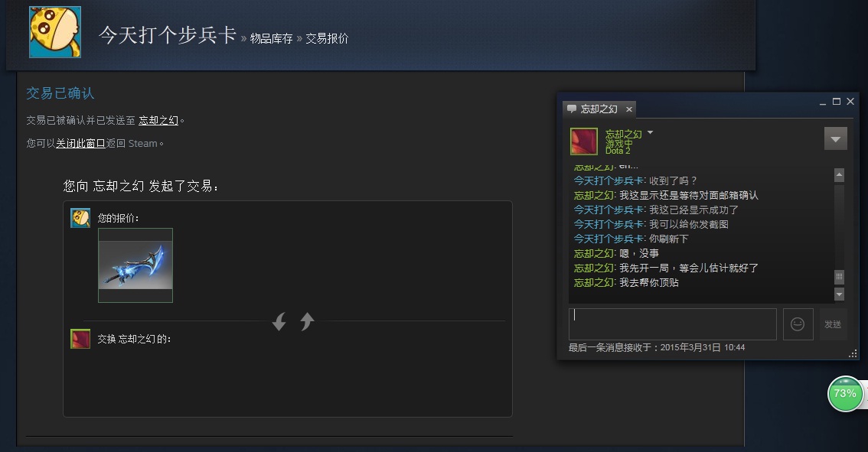Image resolution: width=868 pixels, height=452 pixels.
Task: Focus the chat message input field
Action: (x=673, y=324)
